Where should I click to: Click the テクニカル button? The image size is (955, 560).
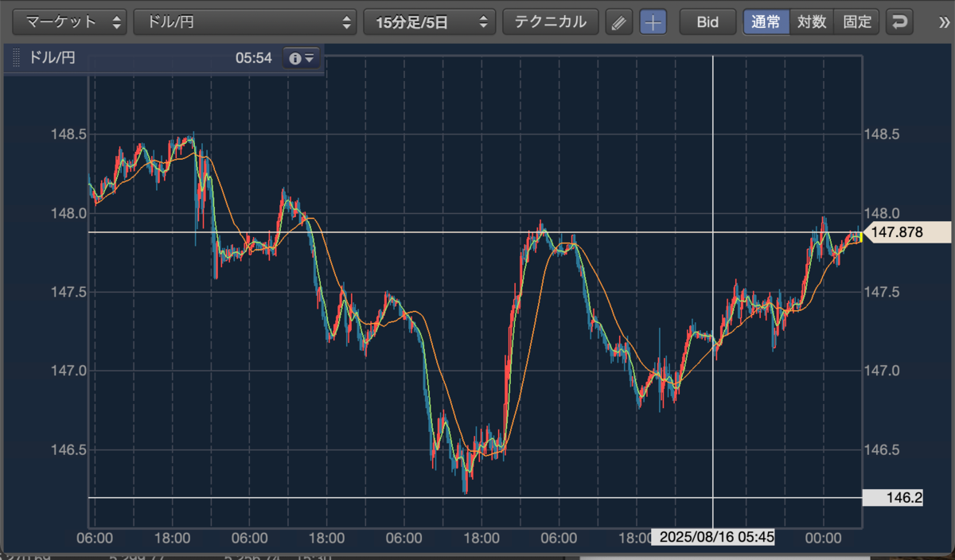coord(550,21)
